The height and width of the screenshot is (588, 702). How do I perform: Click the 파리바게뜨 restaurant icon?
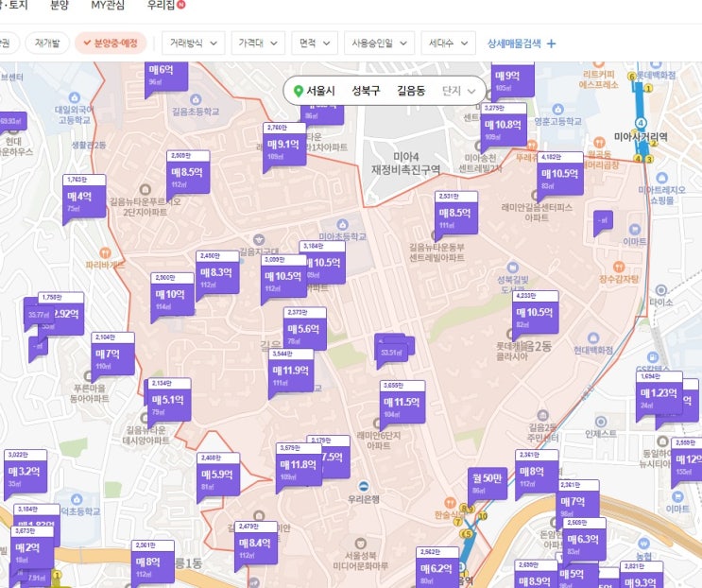105,253
